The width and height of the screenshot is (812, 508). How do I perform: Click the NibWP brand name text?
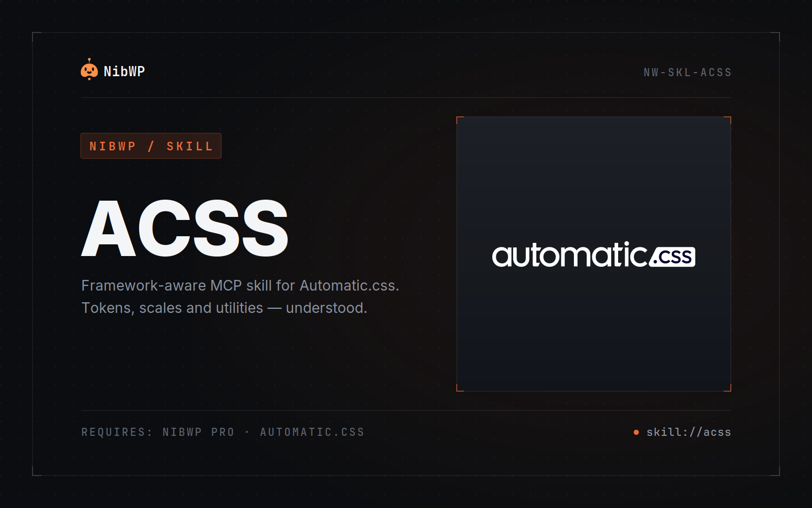124,72
